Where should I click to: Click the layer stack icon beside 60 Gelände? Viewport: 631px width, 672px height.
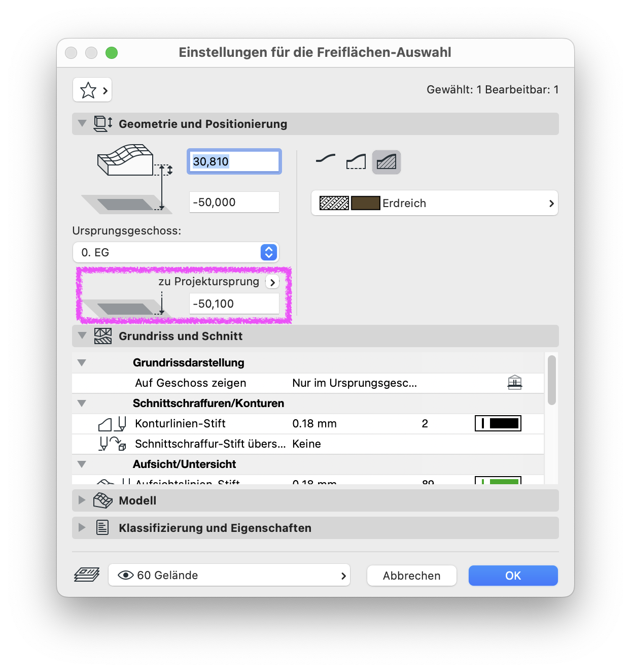point(87,575)
